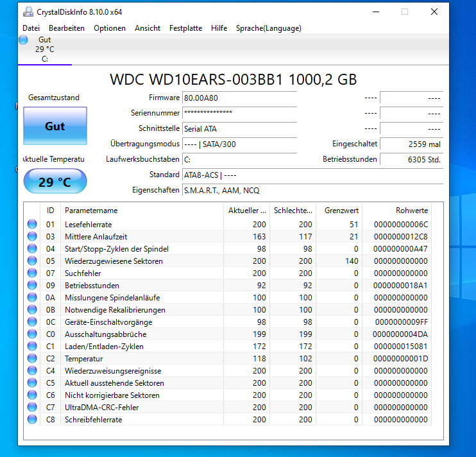Screen dimensions: 476x457
Task: Click the Schnittstelle field Serial ATA
Action: coord(239,129)
